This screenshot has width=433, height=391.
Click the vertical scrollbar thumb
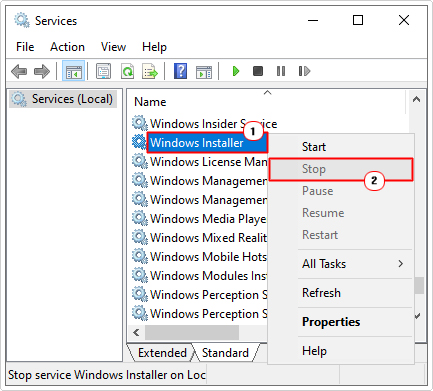(x=419, y=285)
